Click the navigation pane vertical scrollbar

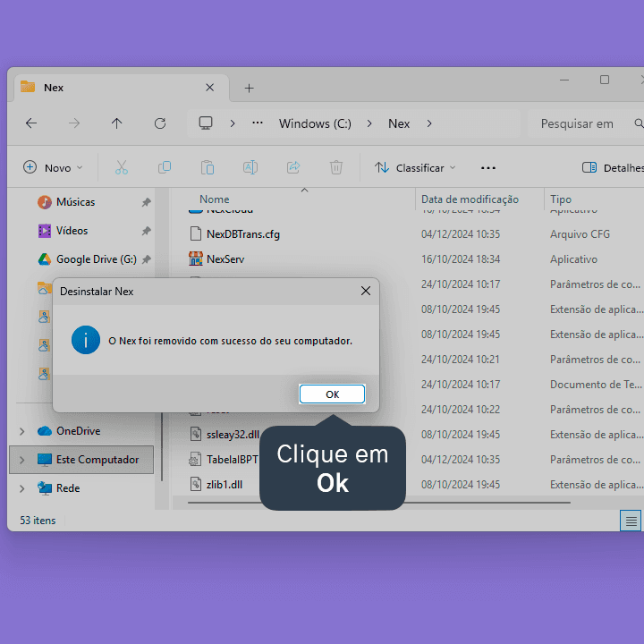[x=162, y=445]
